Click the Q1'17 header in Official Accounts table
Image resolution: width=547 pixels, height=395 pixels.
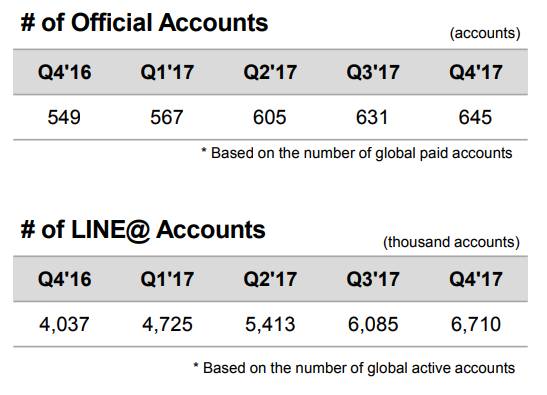167,72
